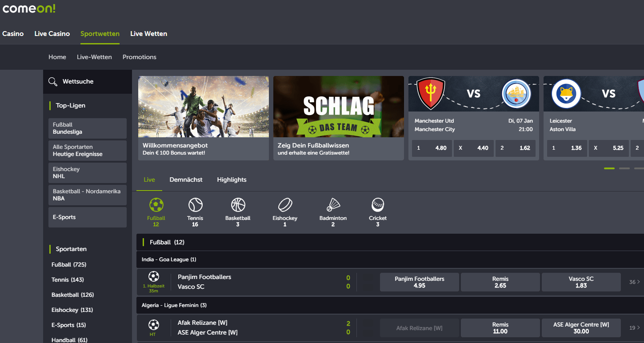Open the Live Wetten tab

pos(149,34)
